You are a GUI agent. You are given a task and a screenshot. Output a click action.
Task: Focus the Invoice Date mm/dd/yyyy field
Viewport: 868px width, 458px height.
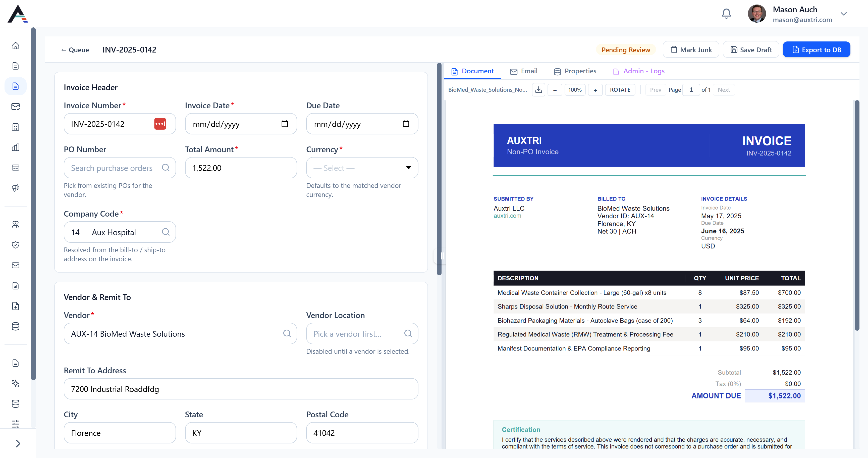[241, 124]
